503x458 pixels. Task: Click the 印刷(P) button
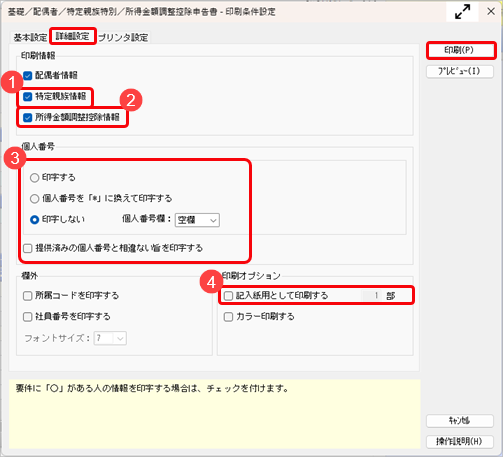[460, 50]
